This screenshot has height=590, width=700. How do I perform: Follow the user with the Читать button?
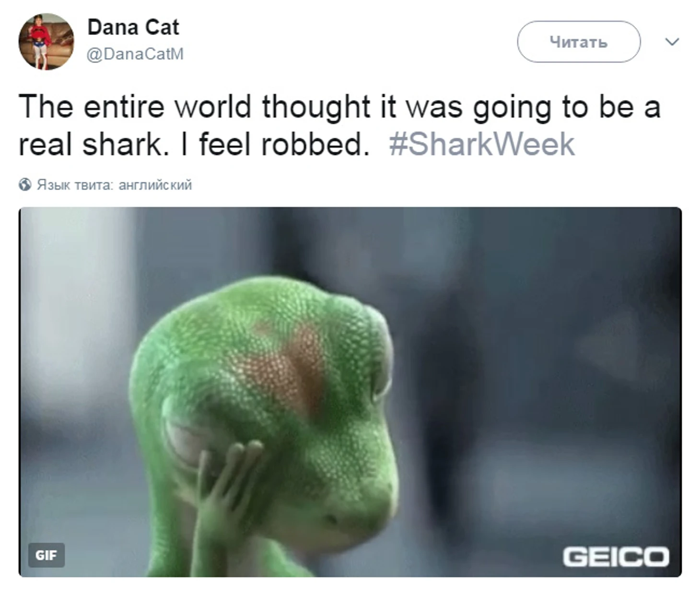[x=578, y=42]
